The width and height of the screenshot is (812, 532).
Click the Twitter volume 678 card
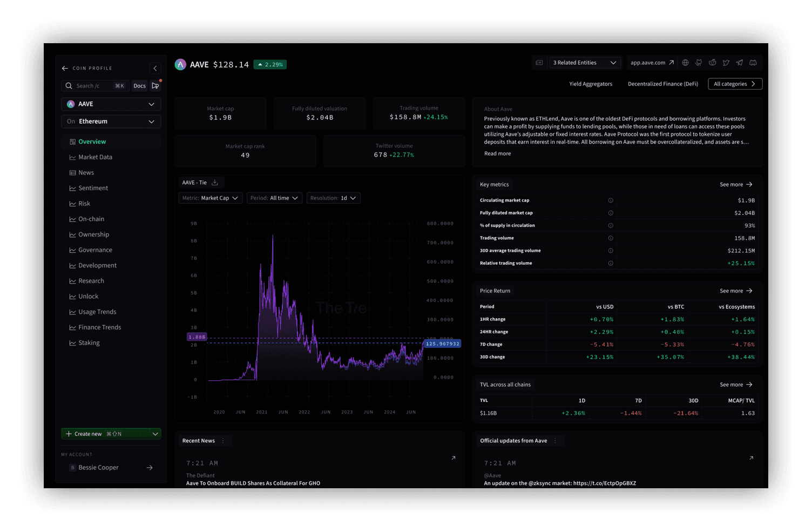click(394, 151)
